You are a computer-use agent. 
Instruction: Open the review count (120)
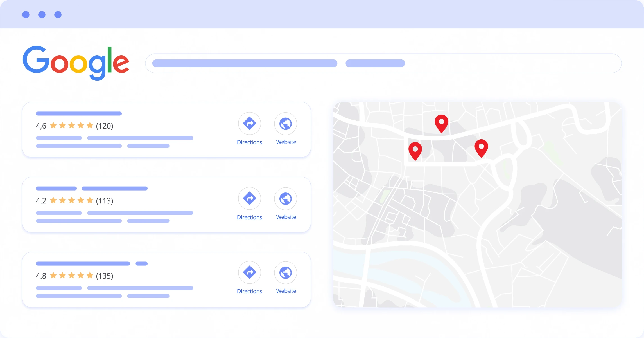104,126
